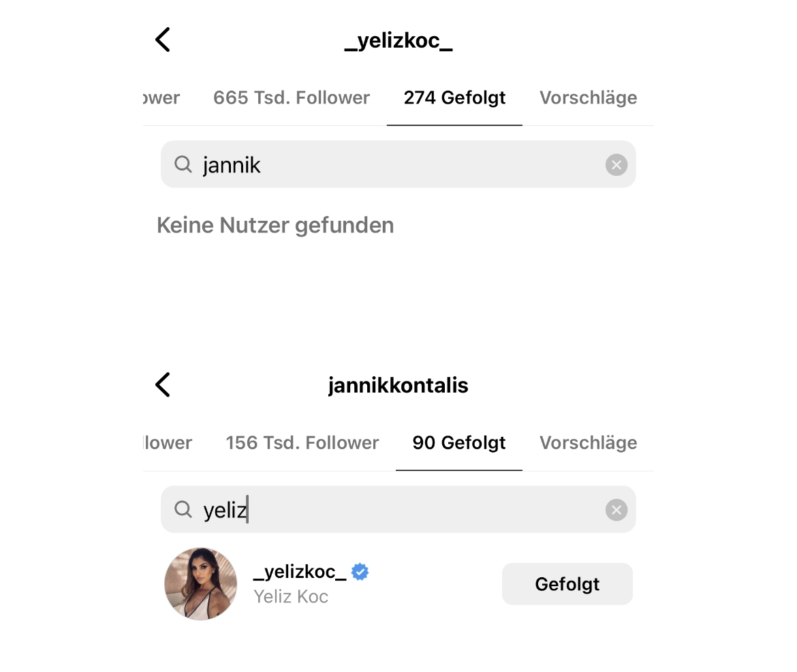Switch to the 665 Tsd. Follower tab
The width and height of the screenshot is (797, 672).
point(291,97)
